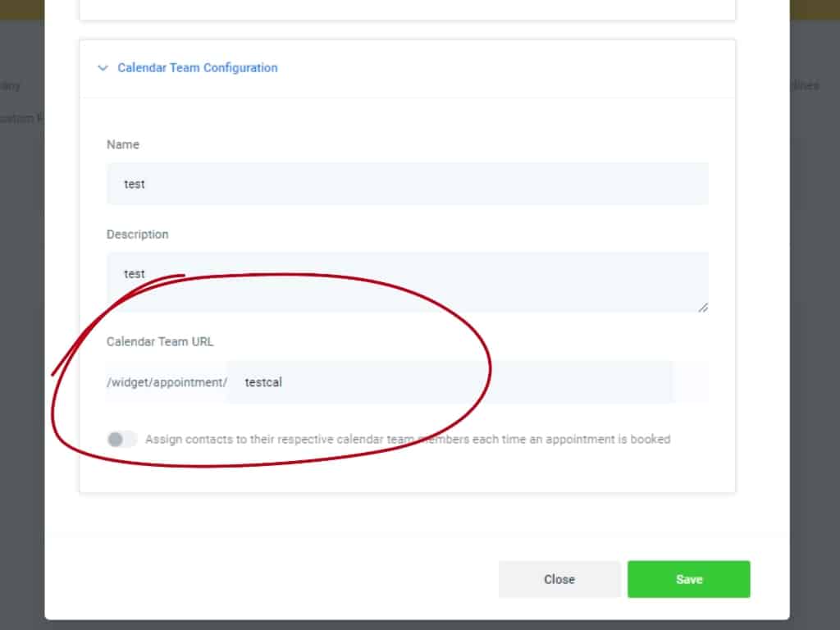
Task: Click the Description box resize handle
Action: (703, 308)
